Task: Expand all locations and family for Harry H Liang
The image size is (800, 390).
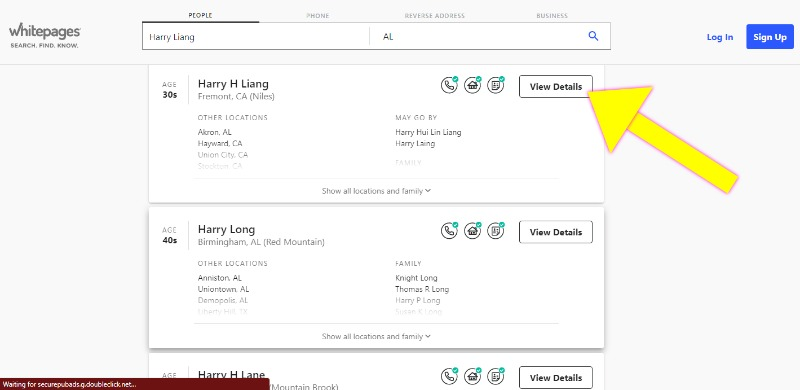Action: click(x=377, y=191)
